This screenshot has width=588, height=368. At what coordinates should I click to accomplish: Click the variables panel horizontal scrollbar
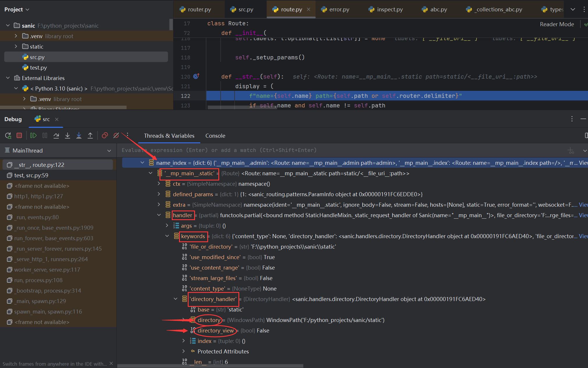pyautogui.click(x=210, y=366)
